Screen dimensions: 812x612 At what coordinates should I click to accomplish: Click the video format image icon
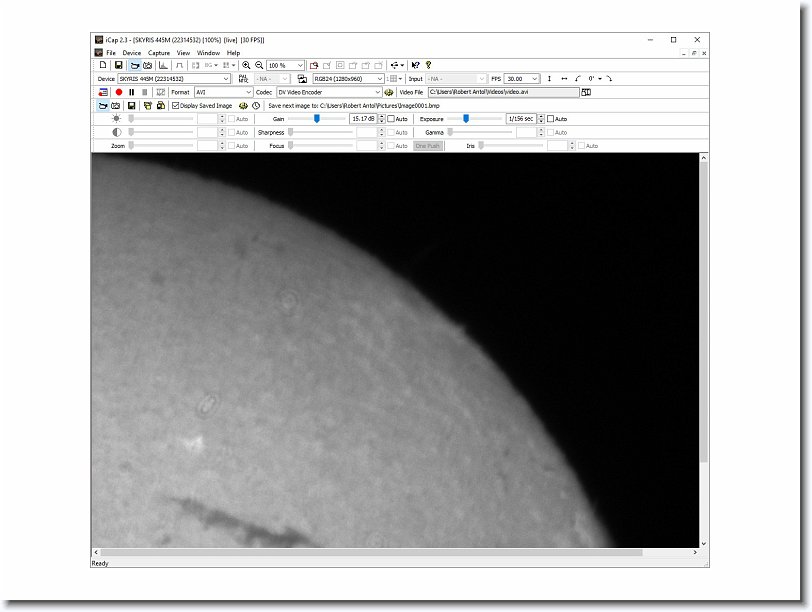pos(302,79)
